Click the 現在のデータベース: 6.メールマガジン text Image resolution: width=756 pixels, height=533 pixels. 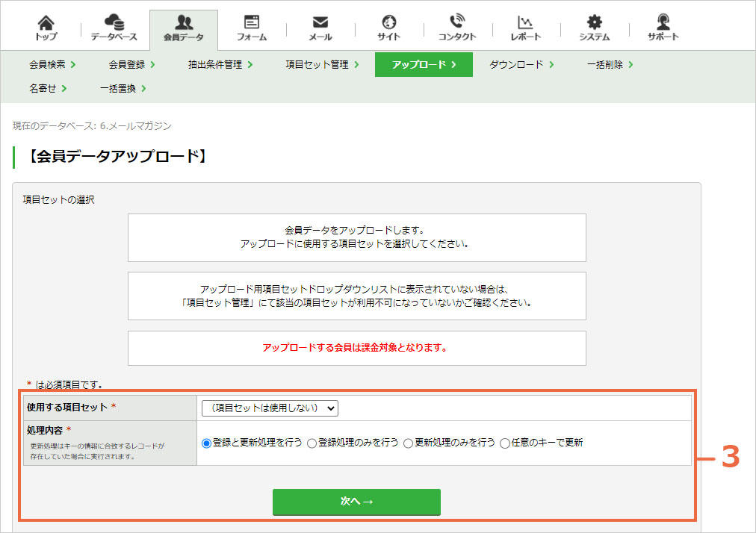[x=92, y=125]
